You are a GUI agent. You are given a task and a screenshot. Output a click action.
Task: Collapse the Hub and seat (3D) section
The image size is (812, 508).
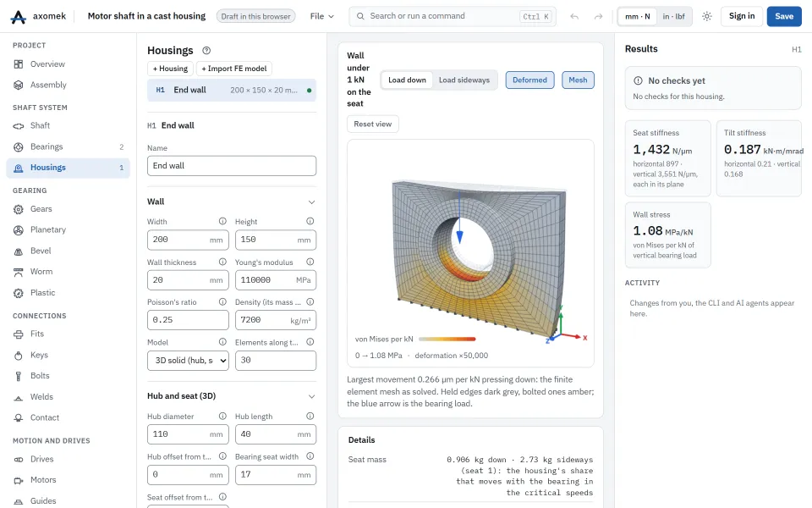point(312,396)
